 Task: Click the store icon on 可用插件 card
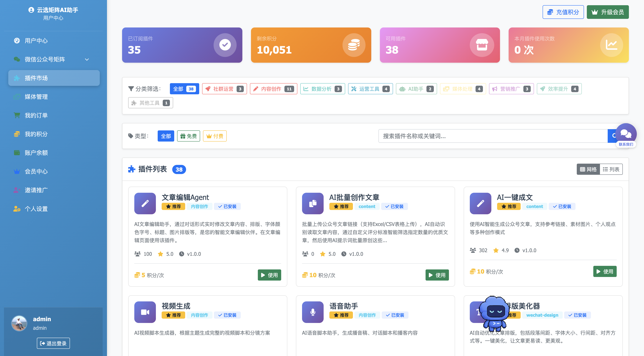click(x=482, y=45)
